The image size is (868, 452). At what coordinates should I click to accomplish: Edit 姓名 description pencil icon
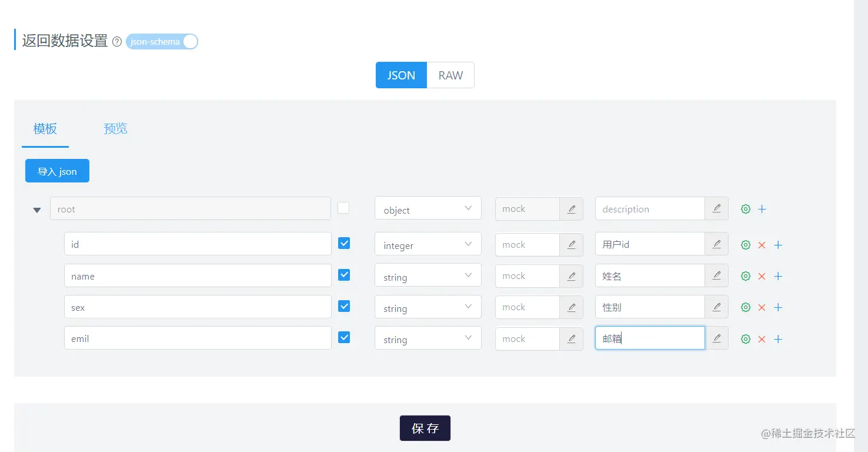pyautogui.click(x=716, y=275)
